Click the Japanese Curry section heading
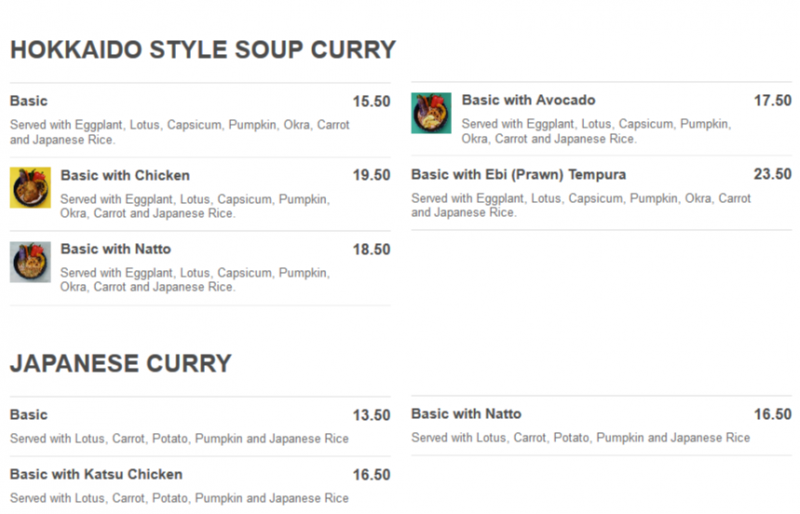This screenshot has width=800, height=514. point(121,363)
